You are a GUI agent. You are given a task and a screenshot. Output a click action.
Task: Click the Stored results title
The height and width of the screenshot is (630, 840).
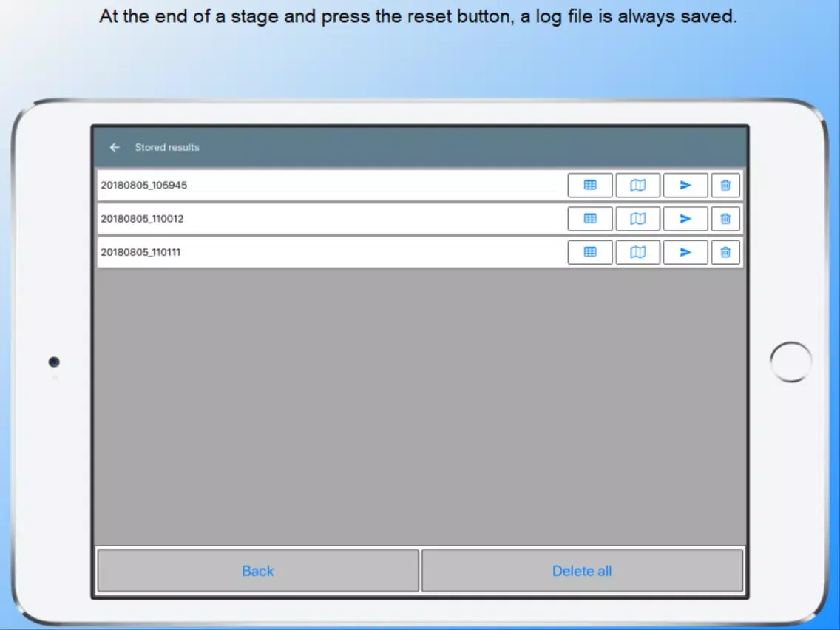click(x=167, y=147)
